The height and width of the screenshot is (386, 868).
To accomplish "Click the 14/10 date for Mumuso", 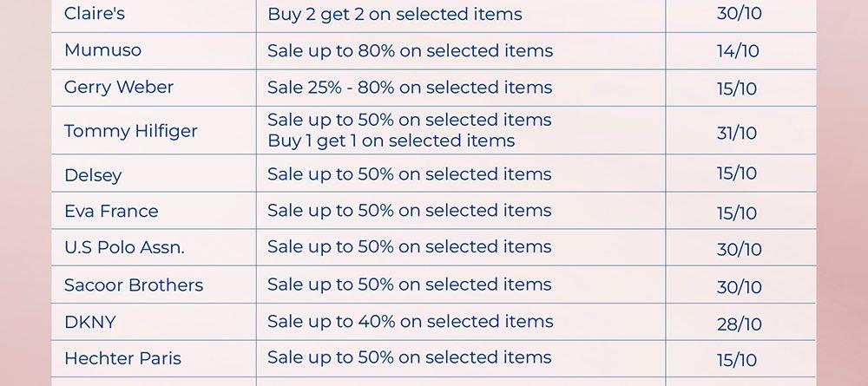I will coord(738,51).
